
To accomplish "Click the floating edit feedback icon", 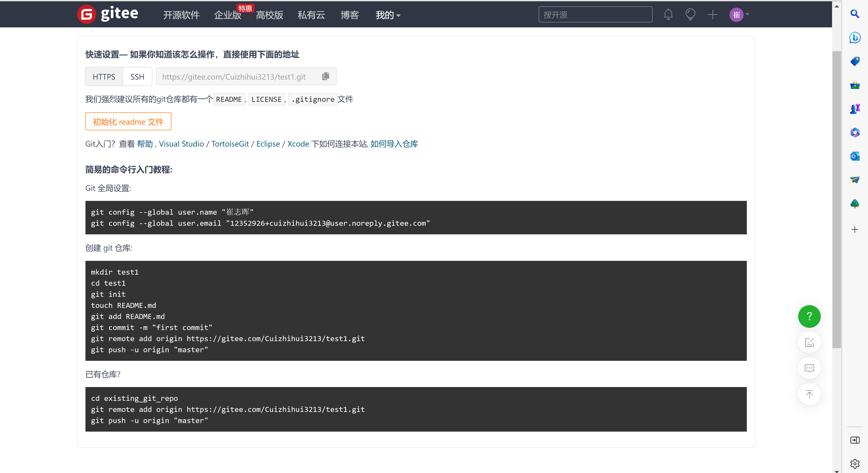I will [809, 342].
